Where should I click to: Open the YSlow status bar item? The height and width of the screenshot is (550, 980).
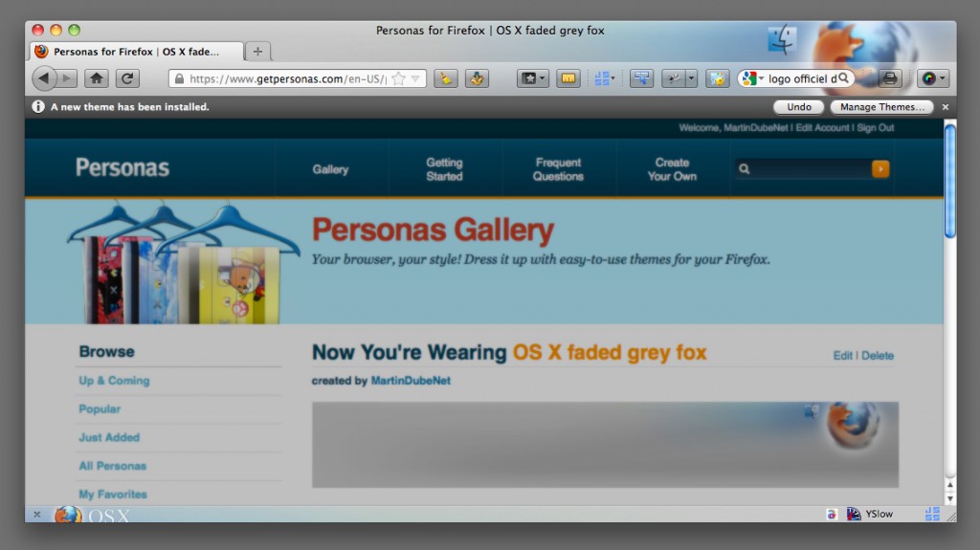click(x=870, y=514)
